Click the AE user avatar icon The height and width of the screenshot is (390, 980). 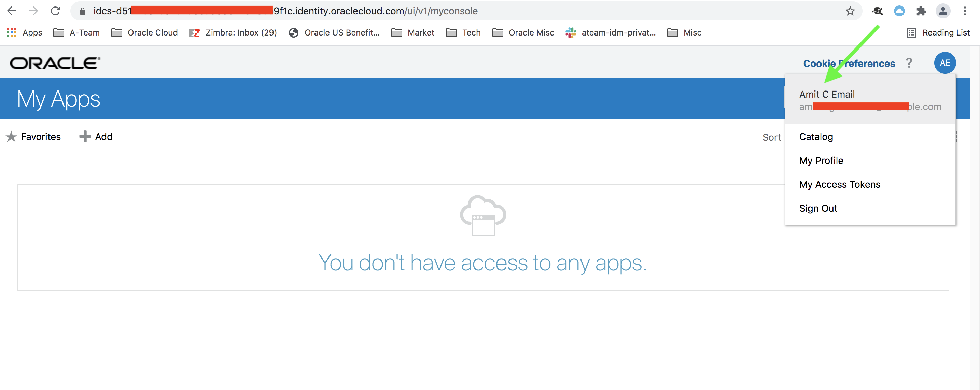[944, 63]
